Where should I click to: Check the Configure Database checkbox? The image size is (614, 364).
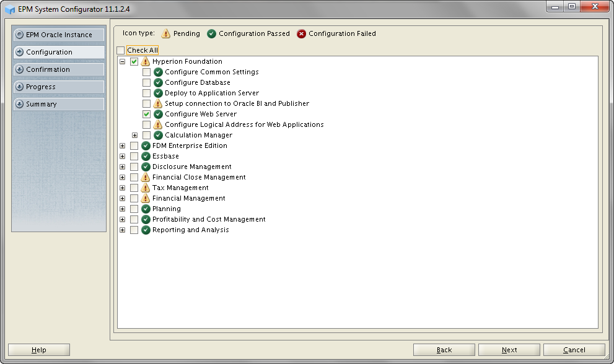tap(146, 82)
